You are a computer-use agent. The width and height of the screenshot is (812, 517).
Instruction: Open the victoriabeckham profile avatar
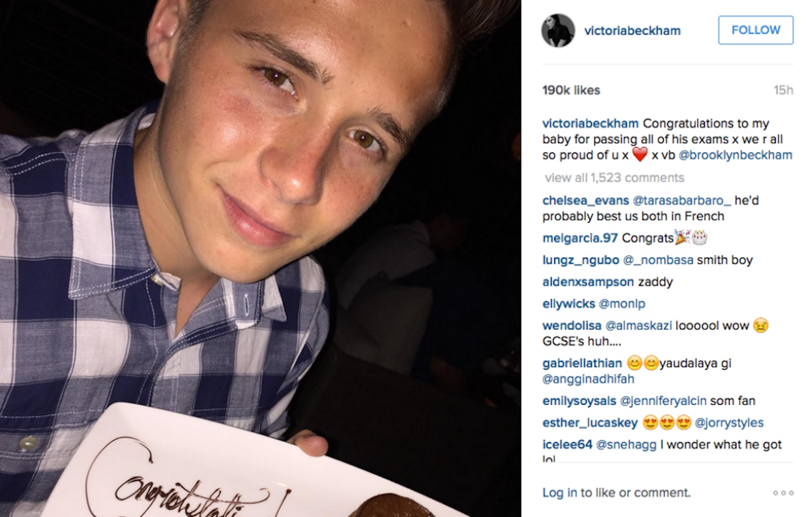pos(558,30)
